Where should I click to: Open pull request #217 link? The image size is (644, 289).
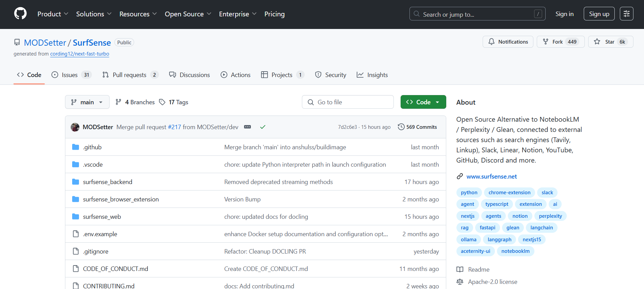coord(175,127)
